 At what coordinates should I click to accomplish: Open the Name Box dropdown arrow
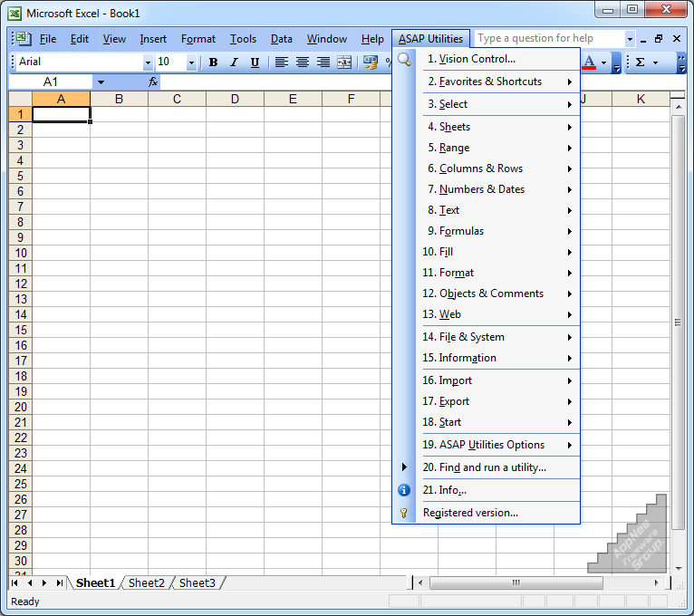point(101,82)
